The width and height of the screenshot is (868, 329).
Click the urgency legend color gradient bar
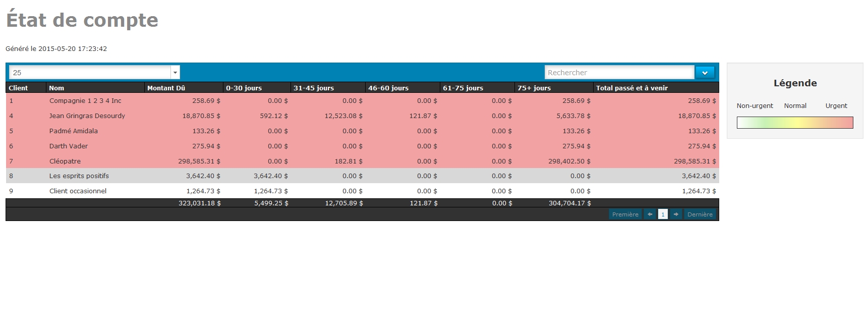point(794,123)
